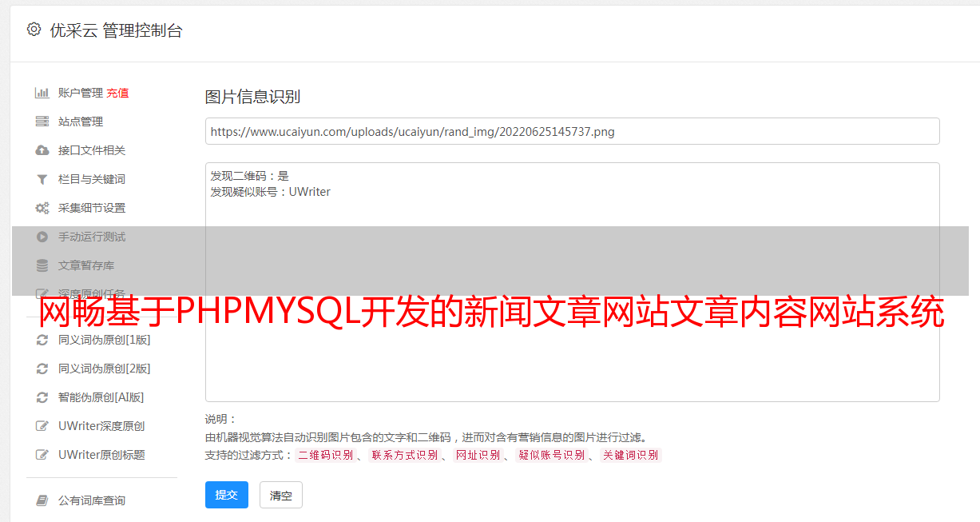Click the 说明： label
This screenshot has width=980, height=522.
click(x=221, y=419)
